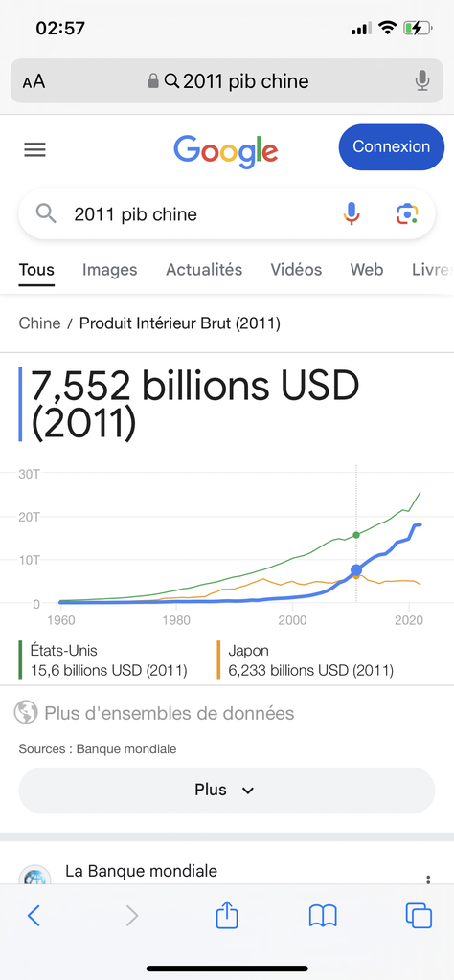Screen dimensions: 454x980
Task: Open Google Lens camera search
Action: click(407, 213)
